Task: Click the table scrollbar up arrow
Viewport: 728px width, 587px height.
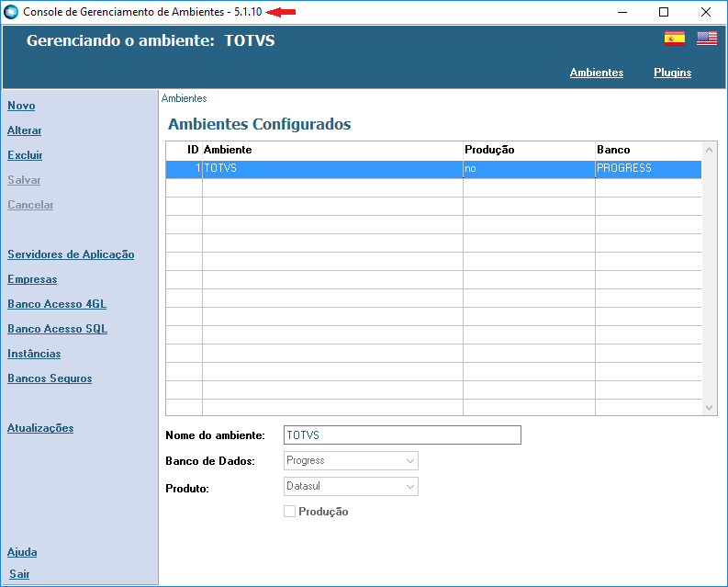Action: 709,150
